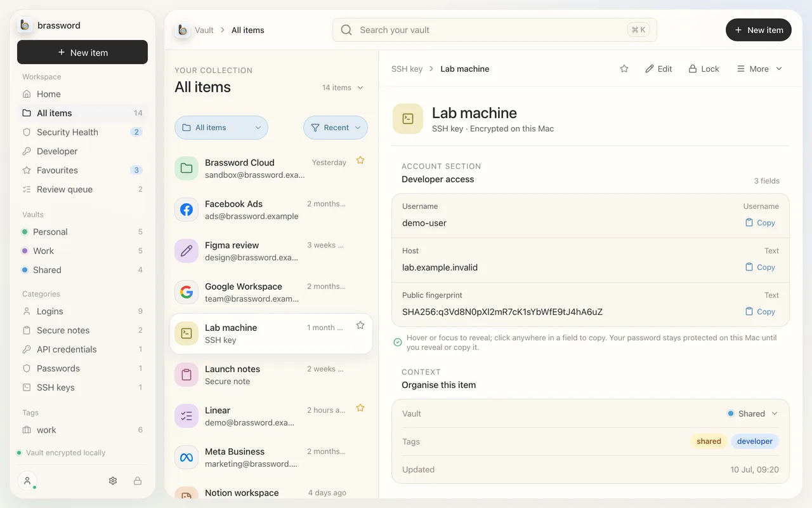Click the Linear checklist icon
Screen dimensions: 812x508
pos(187,416)
